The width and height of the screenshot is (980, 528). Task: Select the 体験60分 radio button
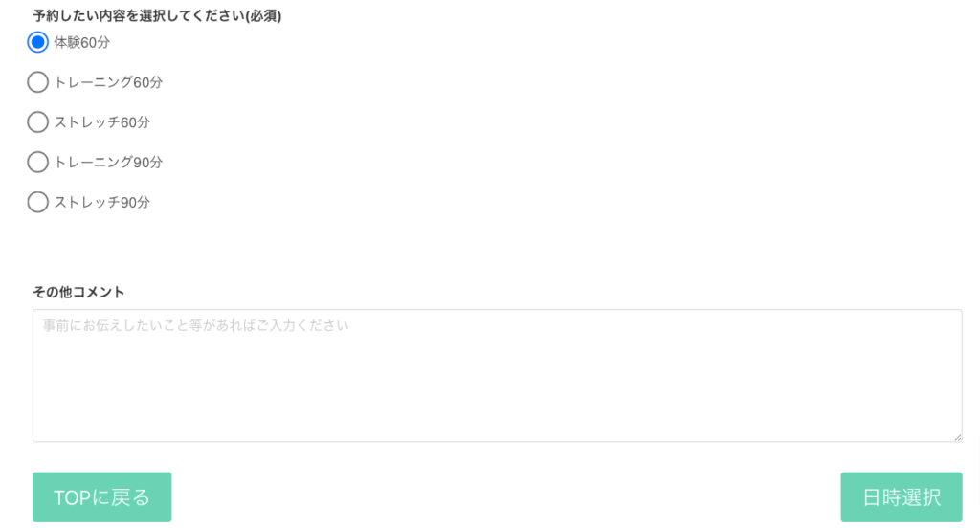click(37, 42)
